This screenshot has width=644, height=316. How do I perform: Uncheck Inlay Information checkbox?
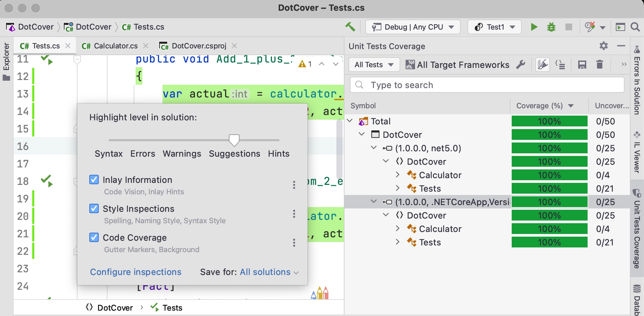[x=94, y=180]
